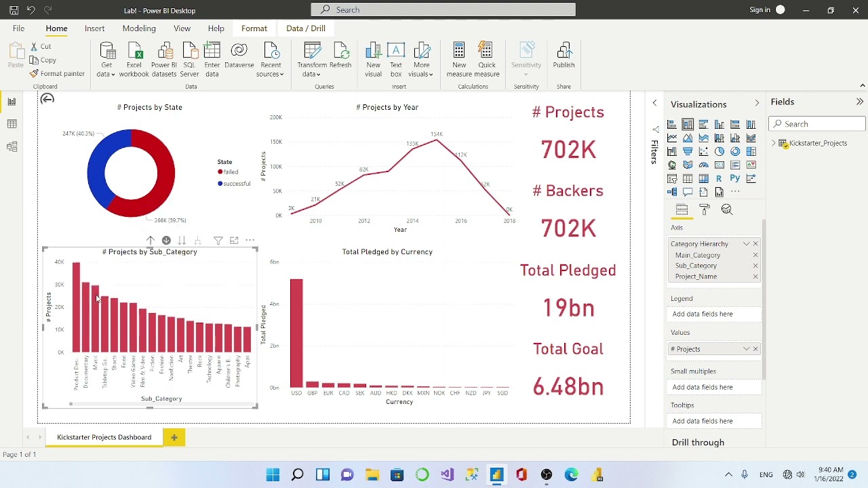Select the funnel visualization icon
This screenshot has width=868, height=488.
pyautogui.click(x=688, y=152)
